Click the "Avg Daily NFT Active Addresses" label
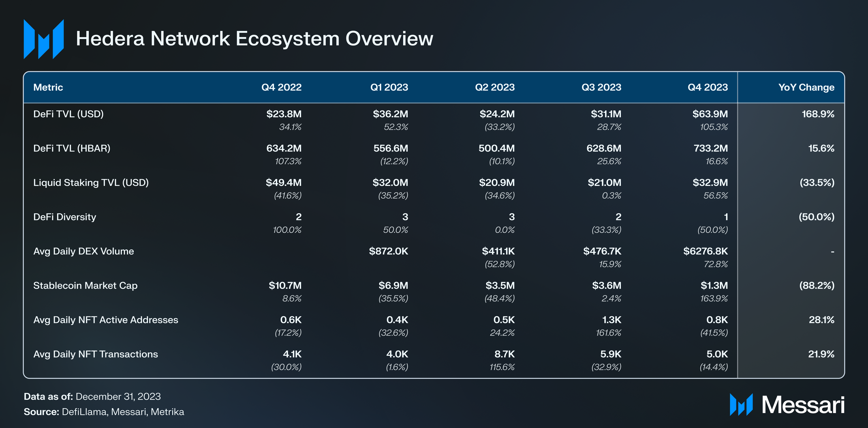Screen dimensions: 868x428 pyautogui.click(x=106, y=320)
